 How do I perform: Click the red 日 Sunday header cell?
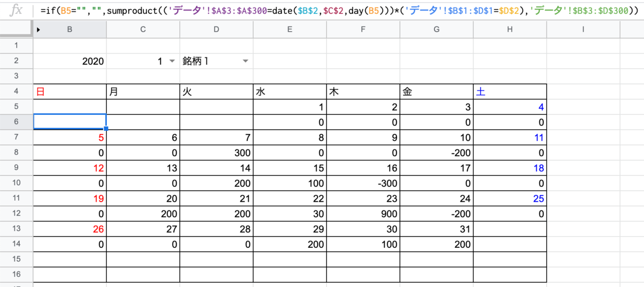70,92
